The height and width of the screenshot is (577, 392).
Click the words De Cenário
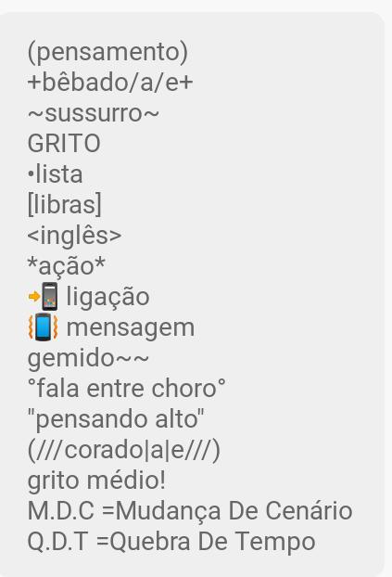[290, 511]
